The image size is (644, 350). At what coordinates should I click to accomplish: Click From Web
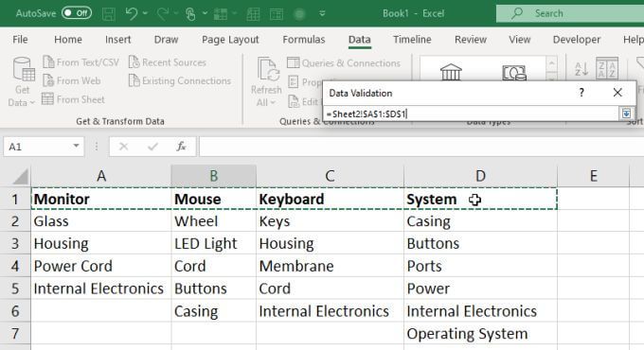(x=71, y=80)
